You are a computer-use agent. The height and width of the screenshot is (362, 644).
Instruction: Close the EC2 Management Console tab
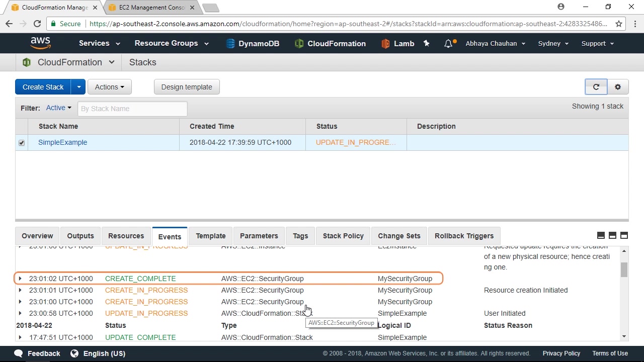192,8
